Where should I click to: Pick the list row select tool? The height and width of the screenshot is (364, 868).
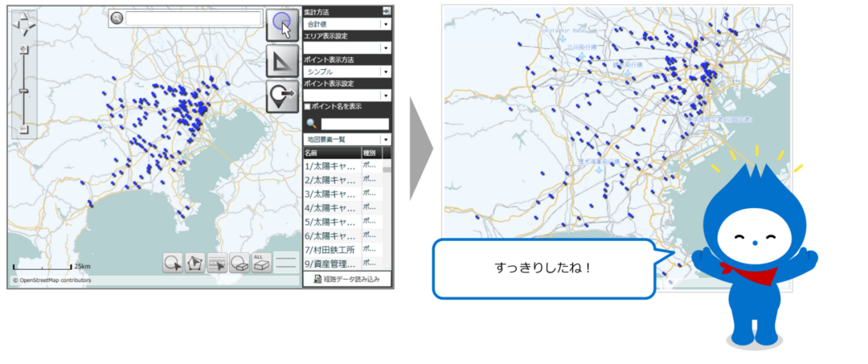(217, 263)
